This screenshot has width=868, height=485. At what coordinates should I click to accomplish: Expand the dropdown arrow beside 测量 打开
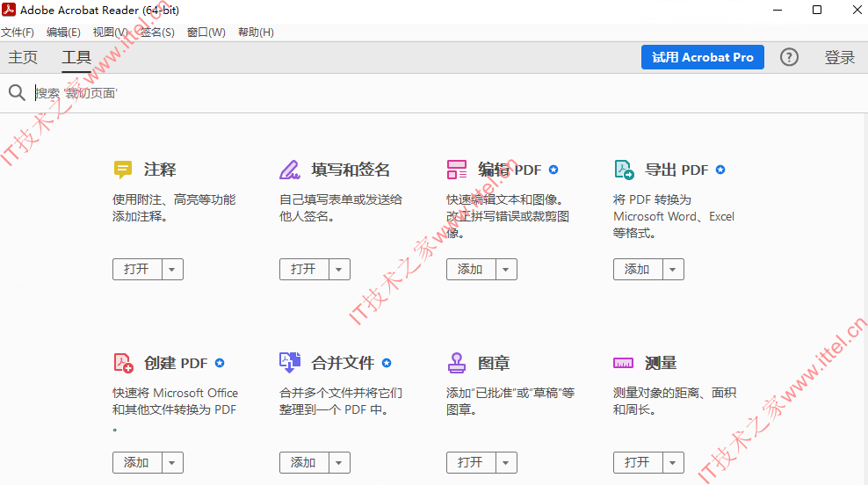click(673, 463)
